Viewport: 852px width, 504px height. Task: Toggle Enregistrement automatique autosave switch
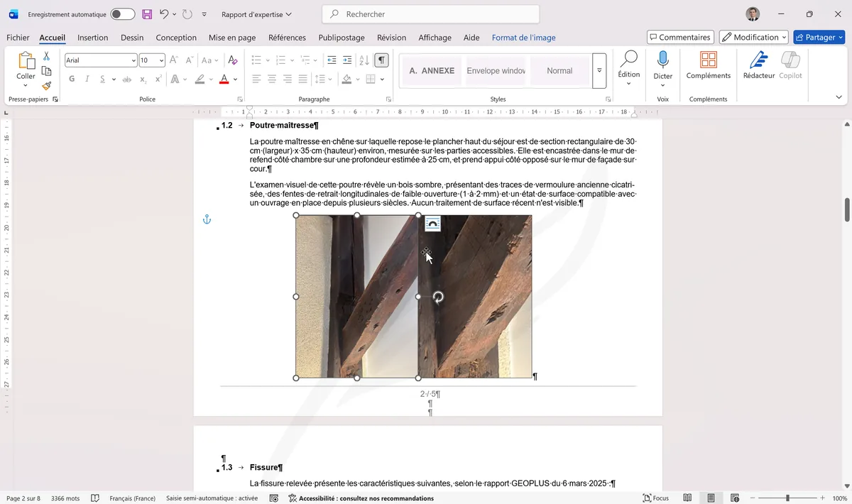[120, 13]
